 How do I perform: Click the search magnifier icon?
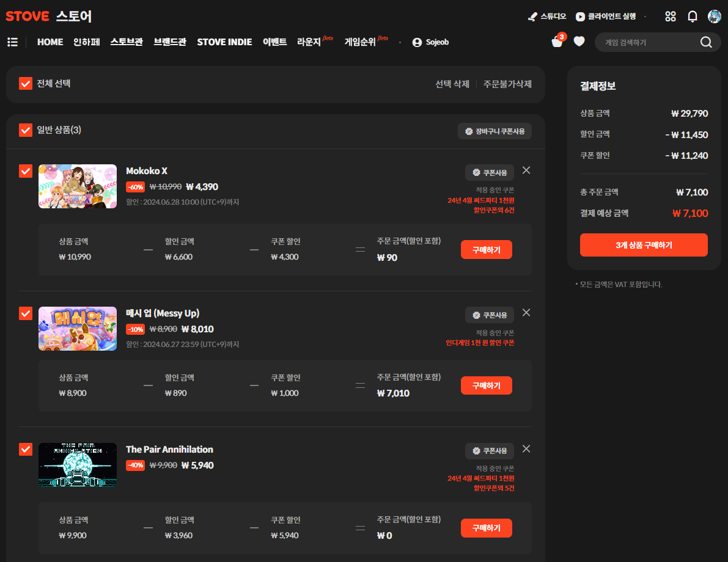point(706,42)
